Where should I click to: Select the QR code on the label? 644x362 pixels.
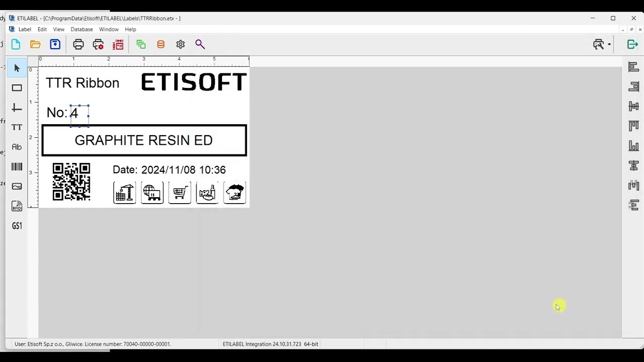(71, 182)
